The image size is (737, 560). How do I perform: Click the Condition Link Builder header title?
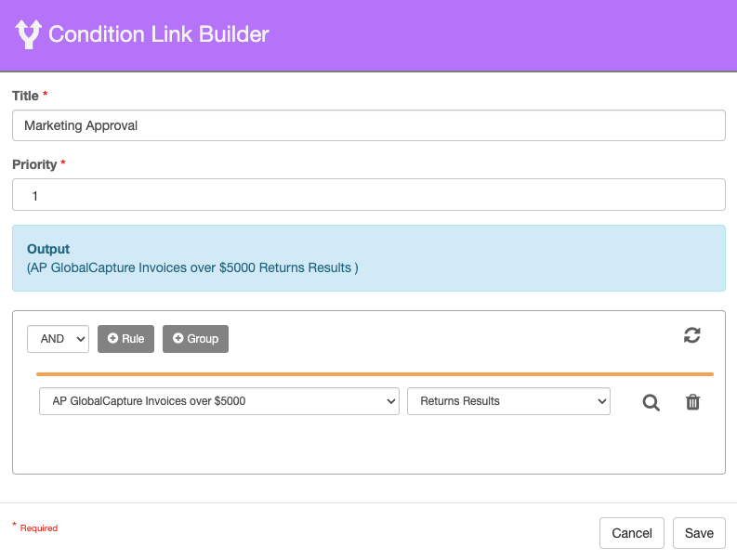coord(158,34)
